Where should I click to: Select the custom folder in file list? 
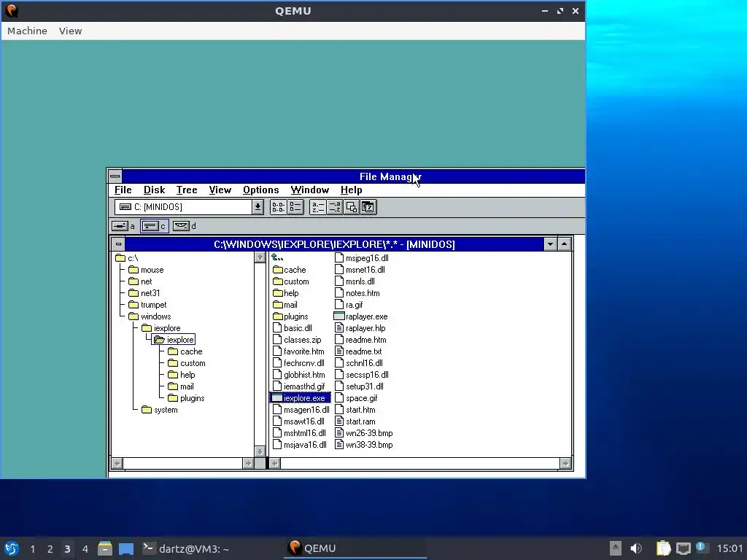tap(290, 281)
